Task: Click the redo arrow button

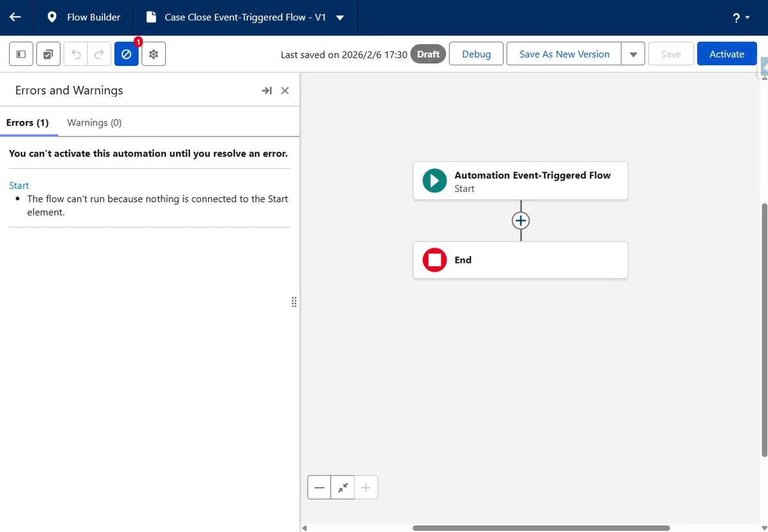Action: click(99, 54)
